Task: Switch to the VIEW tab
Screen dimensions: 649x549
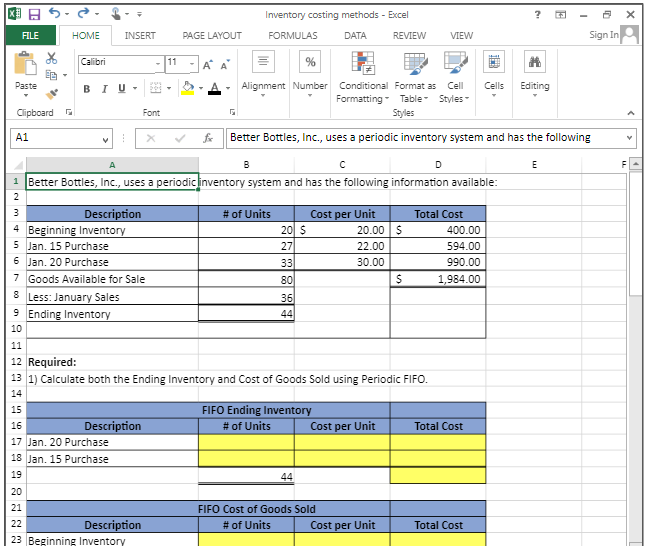Action: click(462, 36)
